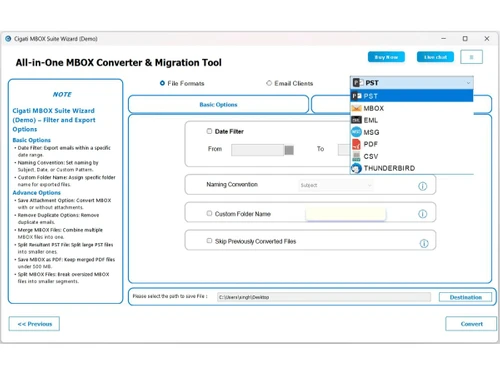Image resolution: width=500 pixels, height=375 pixels.
Task: Click the EML file icon in the list
Action: pyautogui.click(x=356, y=120)
